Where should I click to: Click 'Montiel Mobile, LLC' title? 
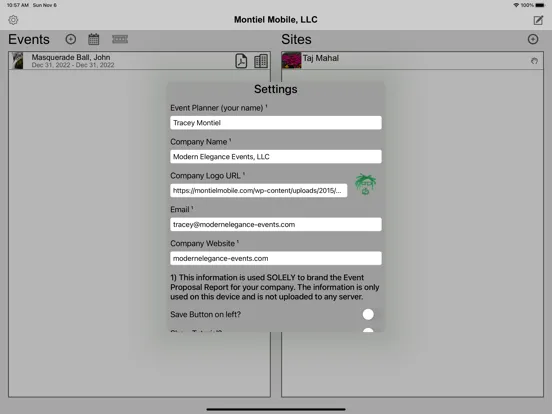[x=276, y=20]
